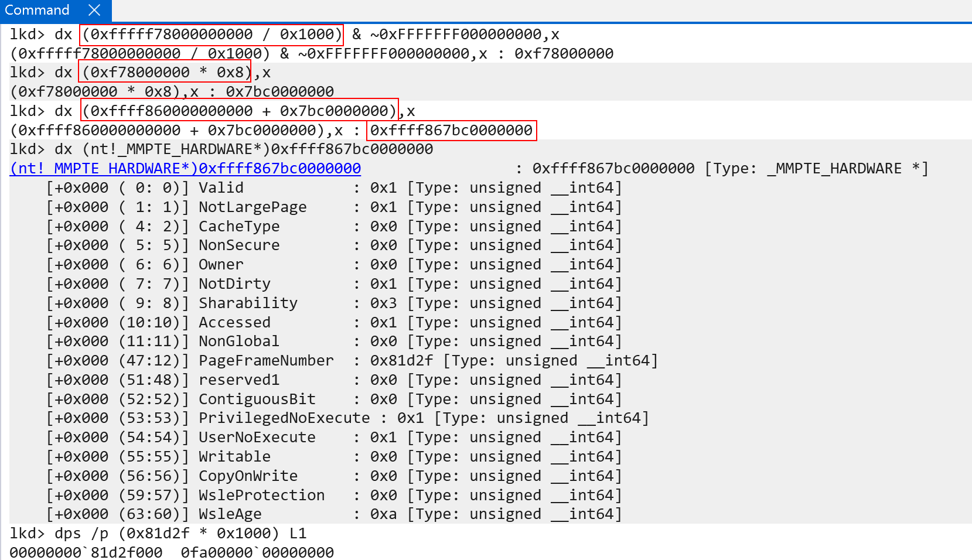Click the Valid field name
972x560 pixels.
click(x=221, y=188)
